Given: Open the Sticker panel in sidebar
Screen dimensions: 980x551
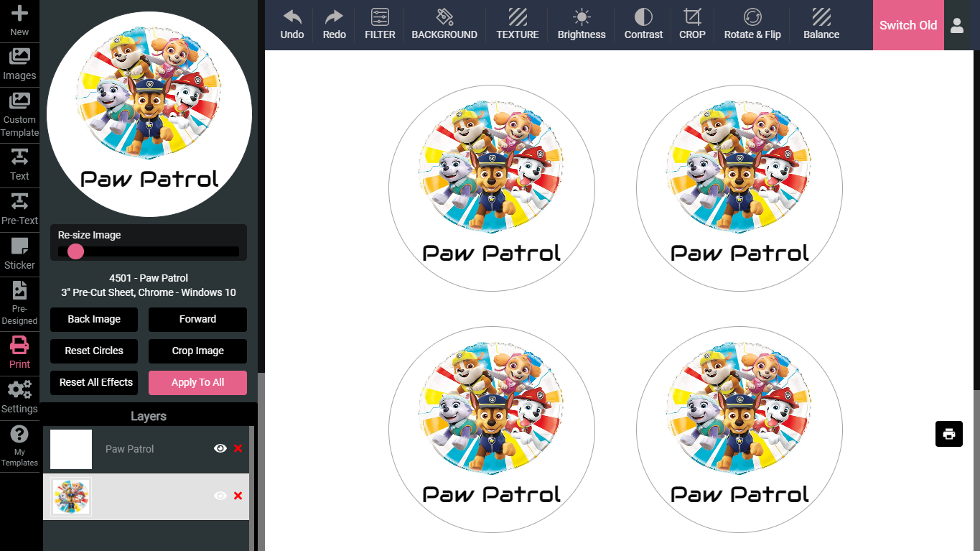Looking at the screenshot, I should pyautogui.click(x=19, y=254).
